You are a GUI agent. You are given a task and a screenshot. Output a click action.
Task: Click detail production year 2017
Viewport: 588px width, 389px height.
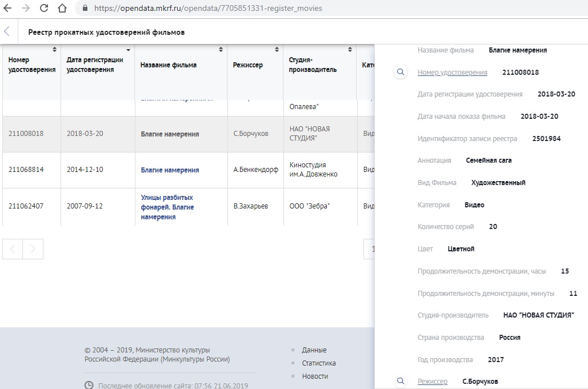pos(496,360)
